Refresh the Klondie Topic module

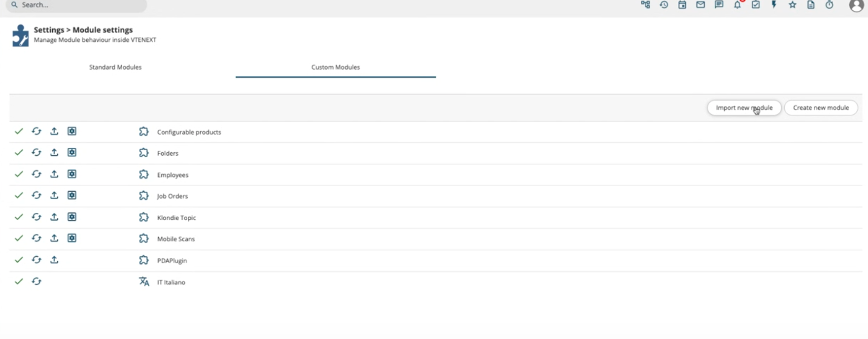point(36,217)
